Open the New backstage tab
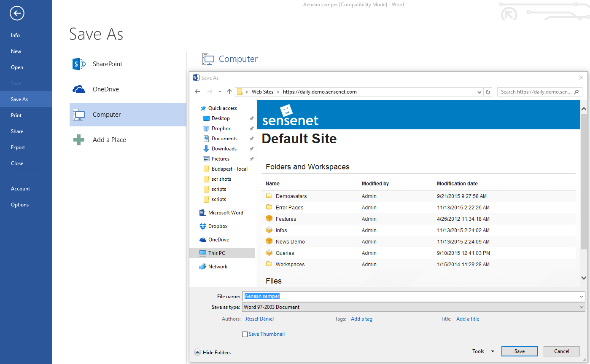The image size is (590, 364). [x=26, y=51]
